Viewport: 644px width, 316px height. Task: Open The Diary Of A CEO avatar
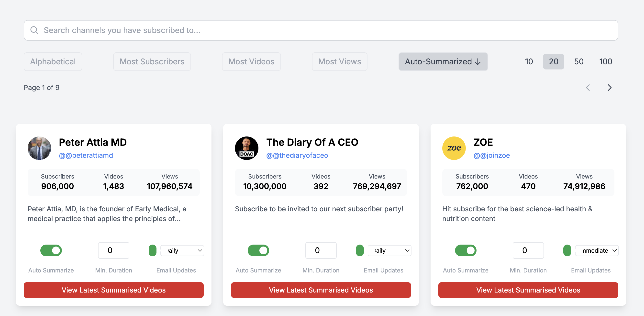click(246, 148)
